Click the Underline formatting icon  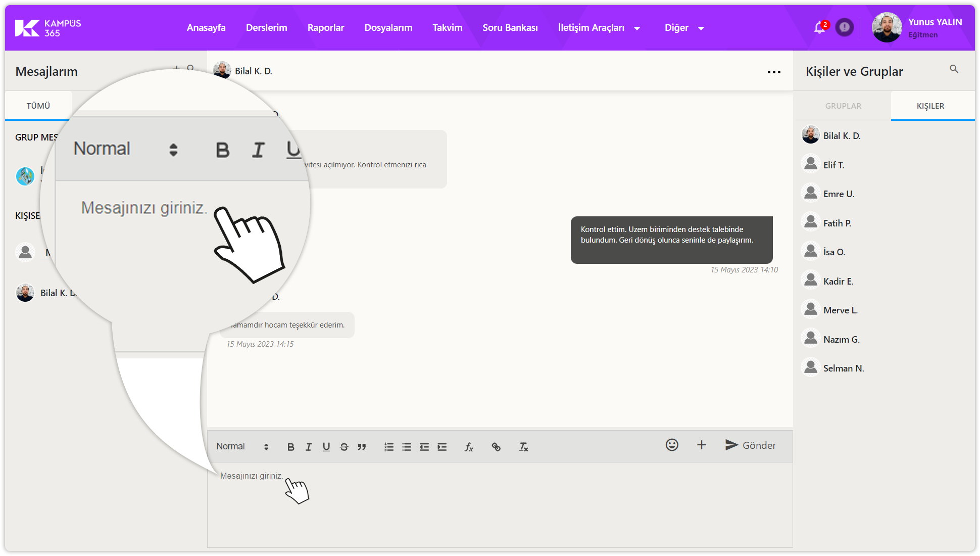click(x=326, y=446)
